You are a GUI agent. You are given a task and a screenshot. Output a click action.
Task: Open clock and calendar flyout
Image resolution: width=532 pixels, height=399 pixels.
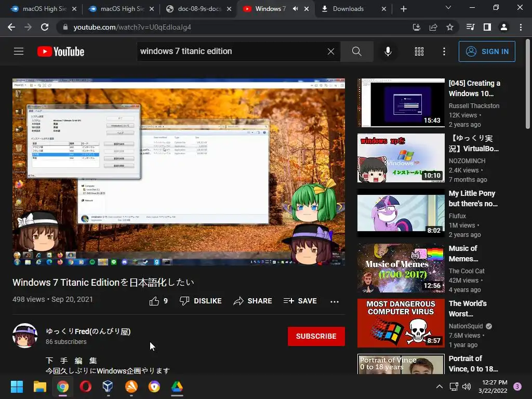coord(493,387)
